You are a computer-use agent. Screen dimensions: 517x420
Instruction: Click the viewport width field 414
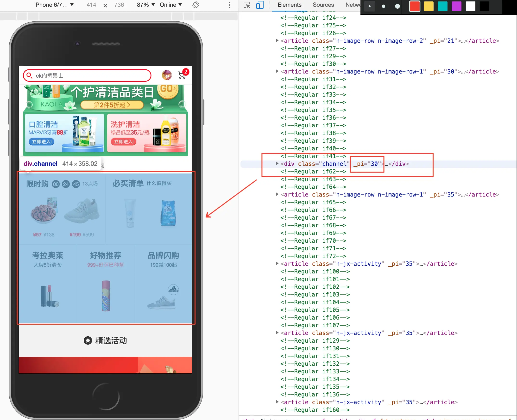click(x=91, y=5)
